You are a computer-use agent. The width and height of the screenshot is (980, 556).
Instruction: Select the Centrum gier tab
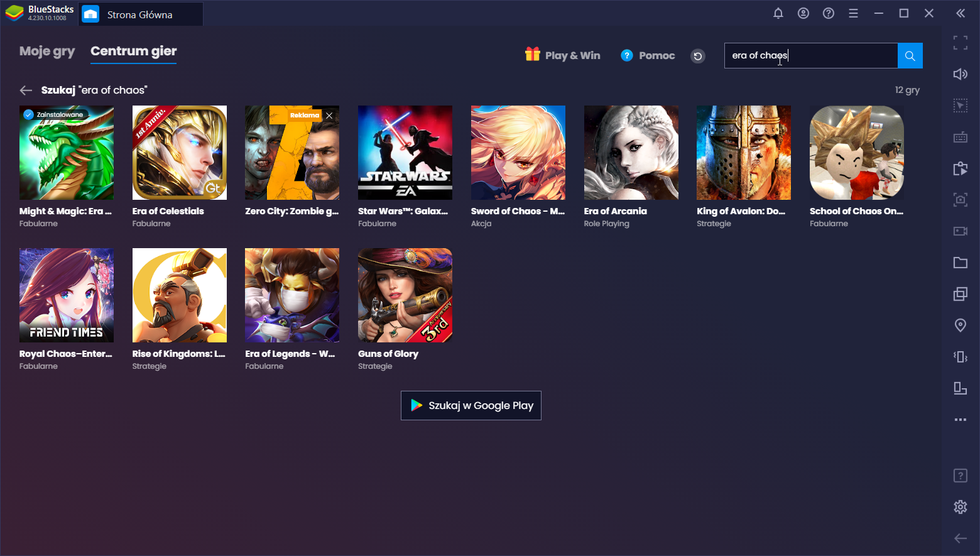[133, 52]
